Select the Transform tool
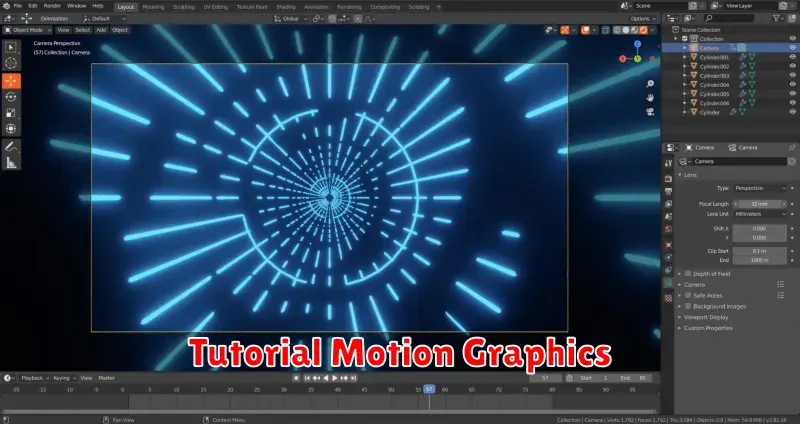Image resolution: width=800 pixels, height=424 pixels. (11, 129)
